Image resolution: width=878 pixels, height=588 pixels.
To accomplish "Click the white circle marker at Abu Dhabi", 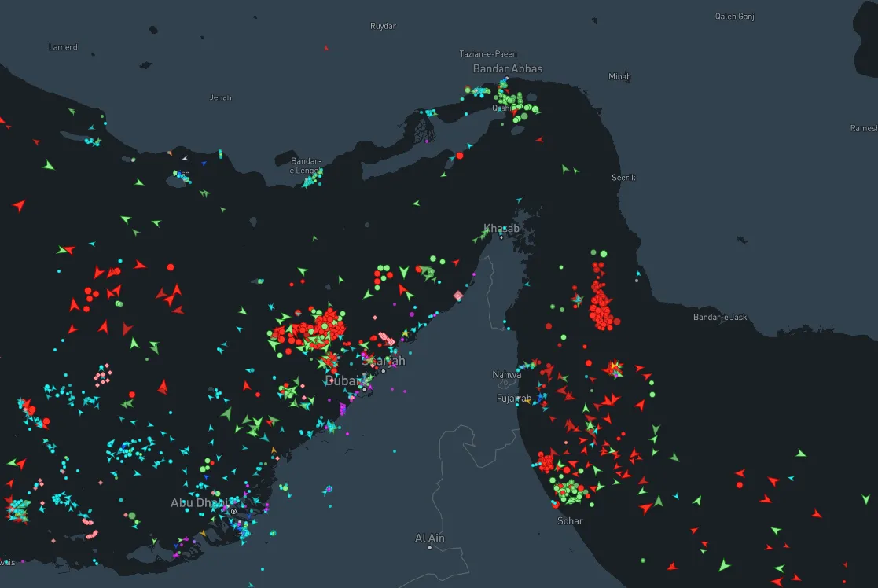I will [233, 511].
